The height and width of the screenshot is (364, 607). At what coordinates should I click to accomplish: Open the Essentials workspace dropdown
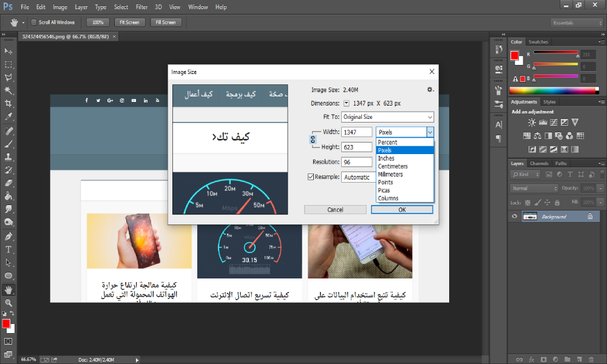tap(577, 23)
